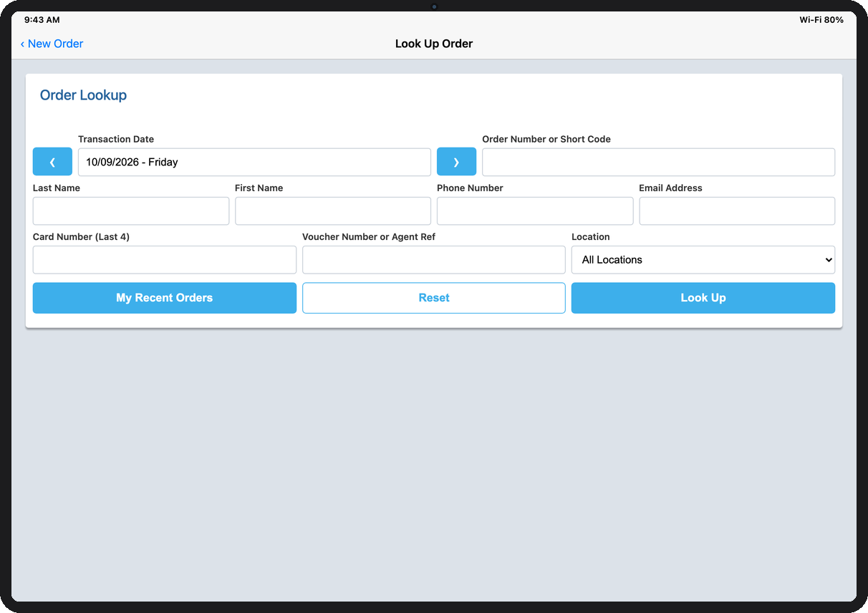868x613 pixels.
Task: Click the Look Up Order title
Action: 434,44
